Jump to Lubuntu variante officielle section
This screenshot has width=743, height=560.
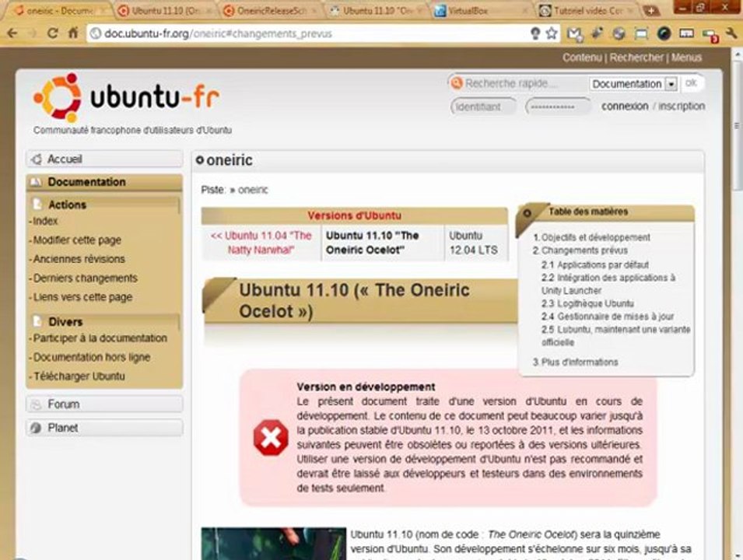(616, 335)
